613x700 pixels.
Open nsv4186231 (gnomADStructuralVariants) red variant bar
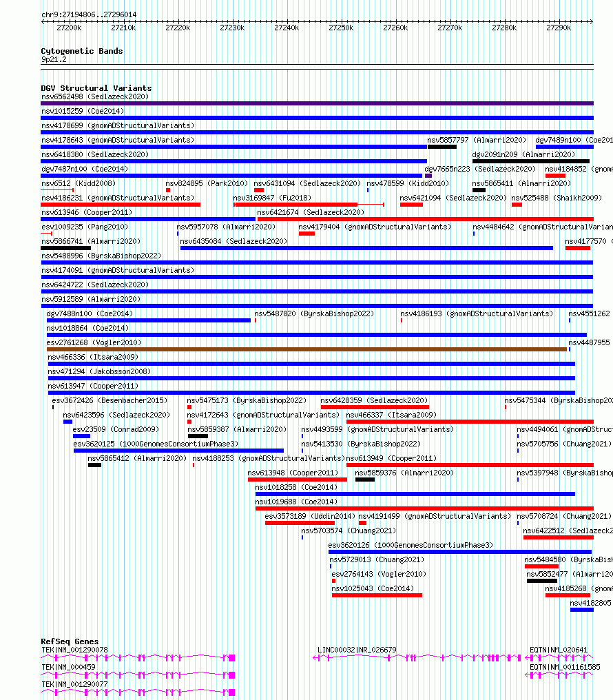pyautogui.click(x=121, y=205)
